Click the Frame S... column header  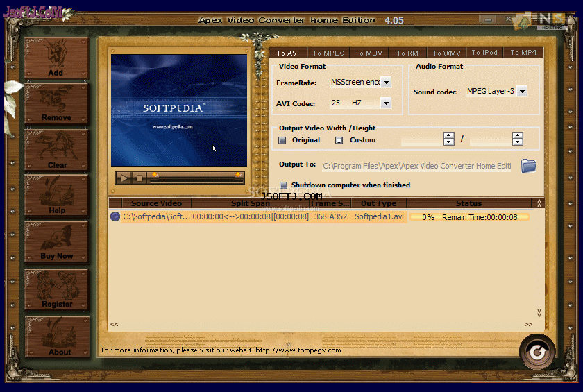pos(330,203)
